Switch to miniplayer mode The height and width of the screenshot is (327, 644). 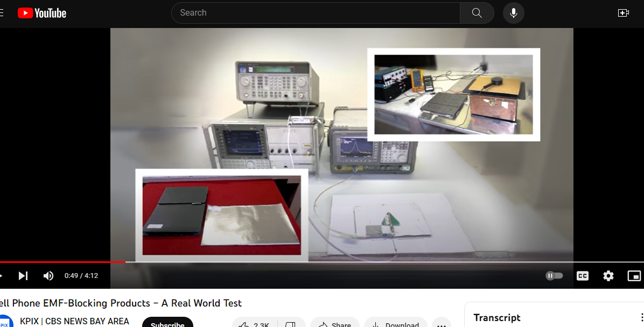coord(634,276)
